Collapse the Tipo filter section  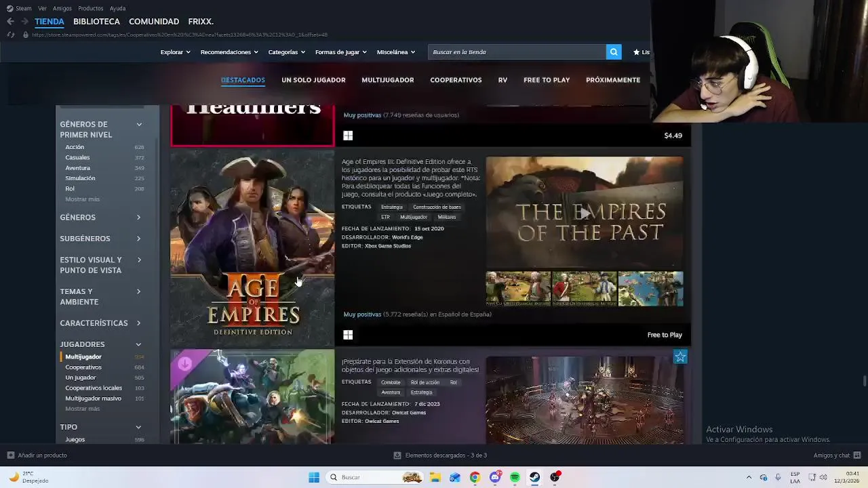click(x=138, y=427)
